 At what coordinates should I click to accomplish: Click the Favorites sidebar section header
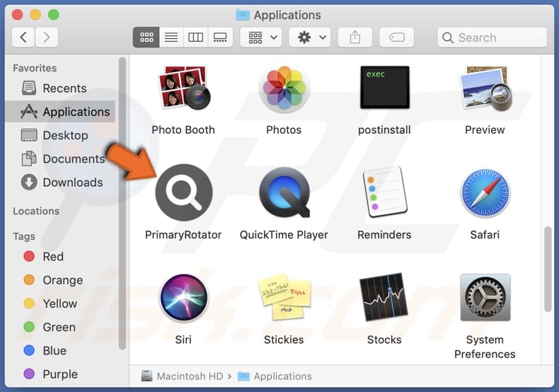click(x=35, y=68)
